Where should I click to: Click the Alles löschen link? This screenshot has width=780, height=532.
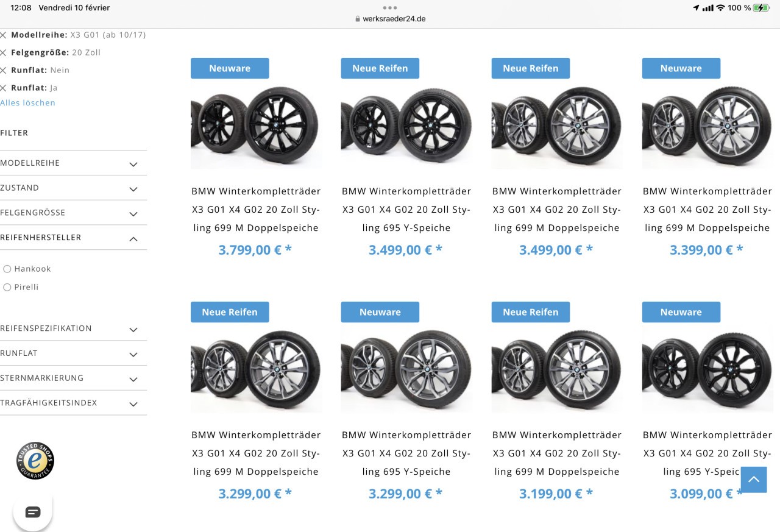27,103
